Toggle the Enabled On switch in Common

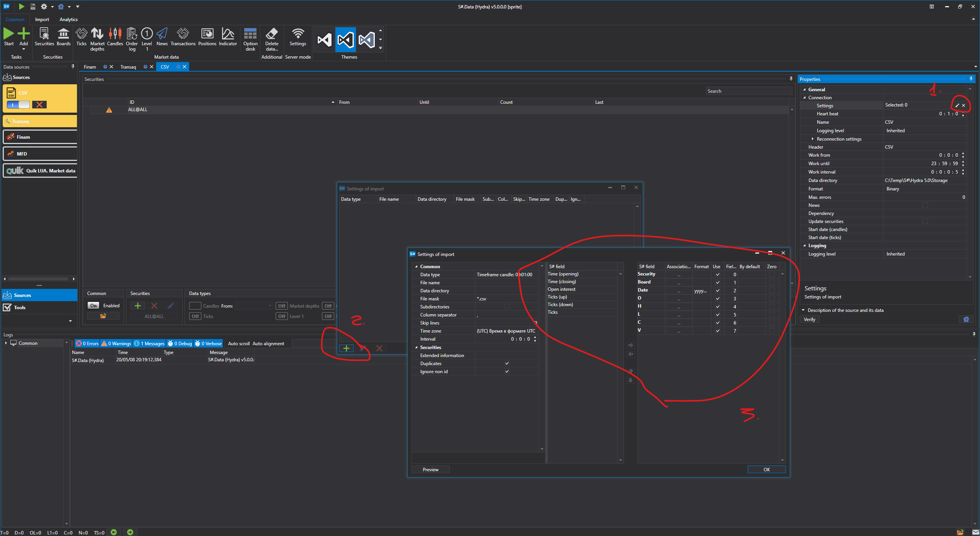tap(93, 306)
